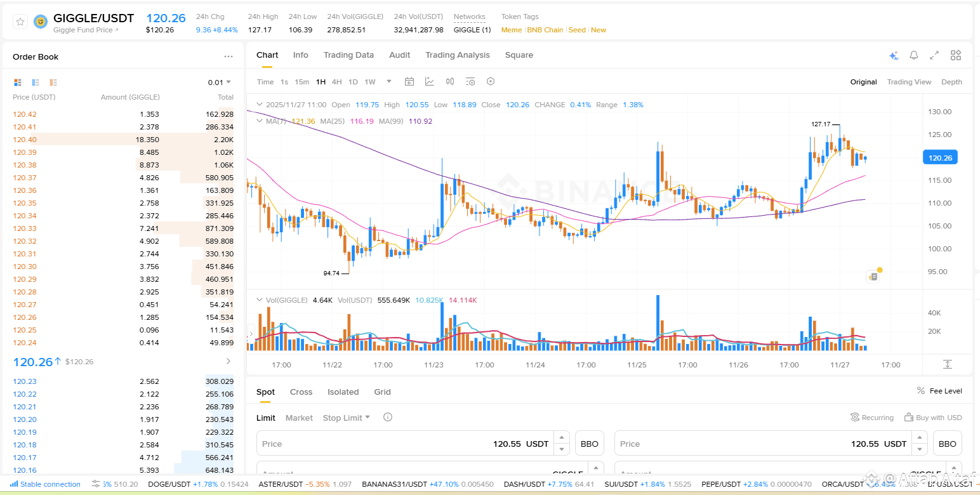
Task: Expand more time intervals dropdown arrow
Action: [389, 81]
